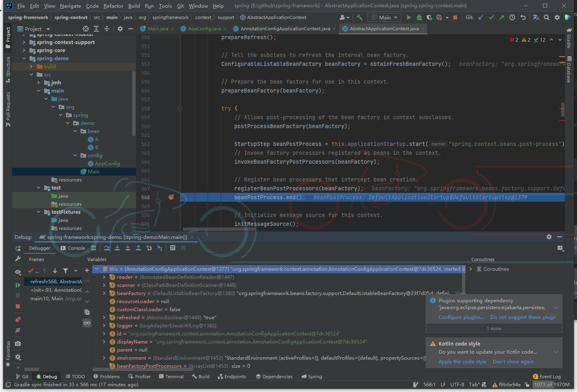
Task: Open the Event Log button
Action: point(547,376)
